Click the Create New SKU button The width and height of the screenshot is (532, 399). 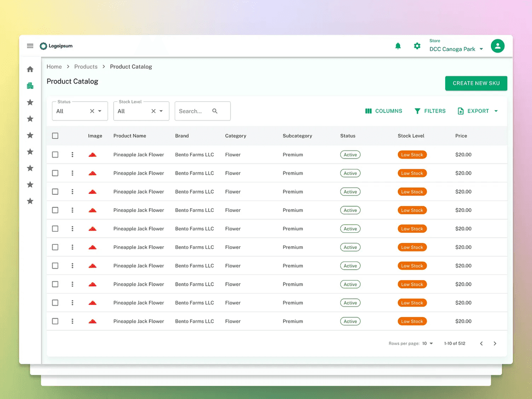[476, 83]
